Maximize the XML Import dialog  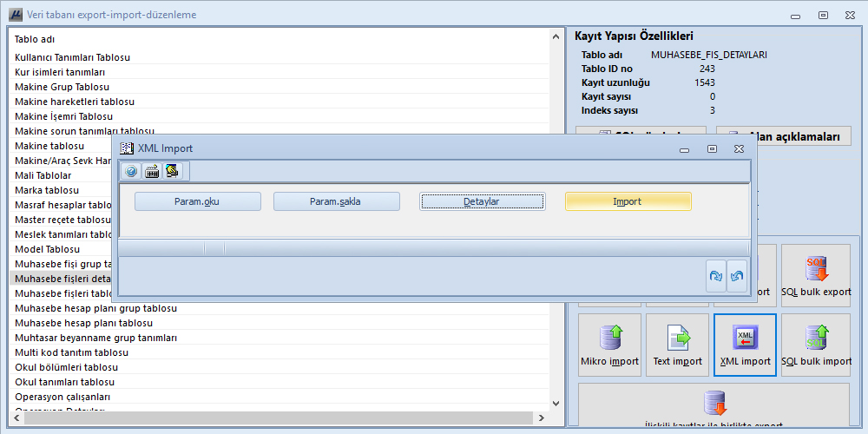point(713,149)
